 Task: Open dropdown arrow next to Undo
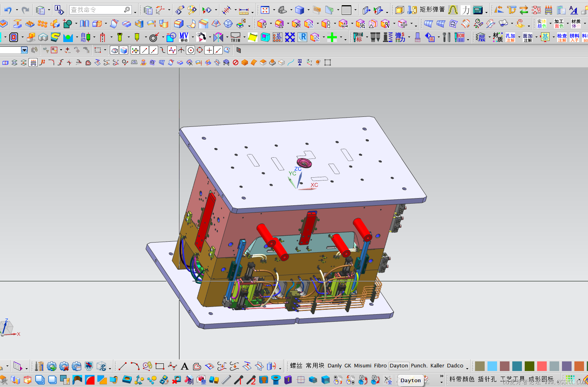17,10
